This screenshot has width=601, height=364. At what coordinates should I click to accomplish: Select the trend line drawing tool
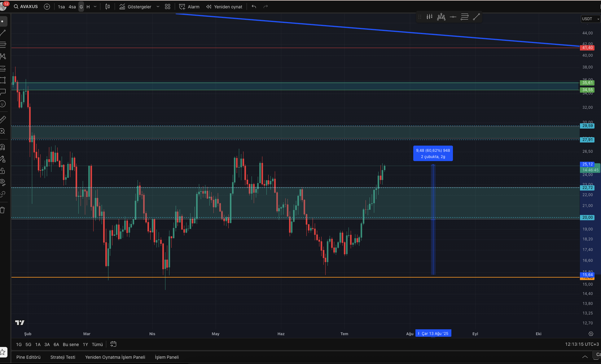point(3,33)
